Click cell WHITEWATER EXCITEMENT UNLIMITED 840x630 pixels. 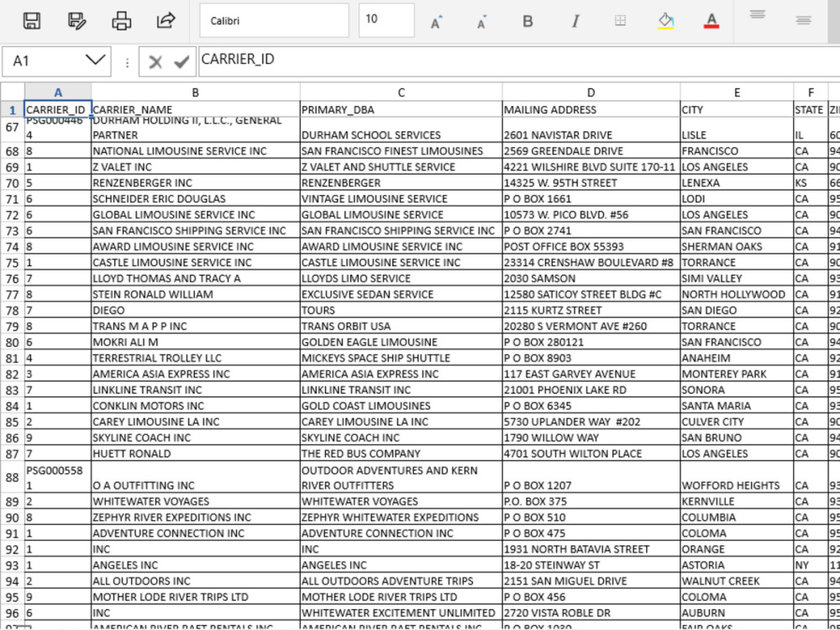click(x=402, y=612)
